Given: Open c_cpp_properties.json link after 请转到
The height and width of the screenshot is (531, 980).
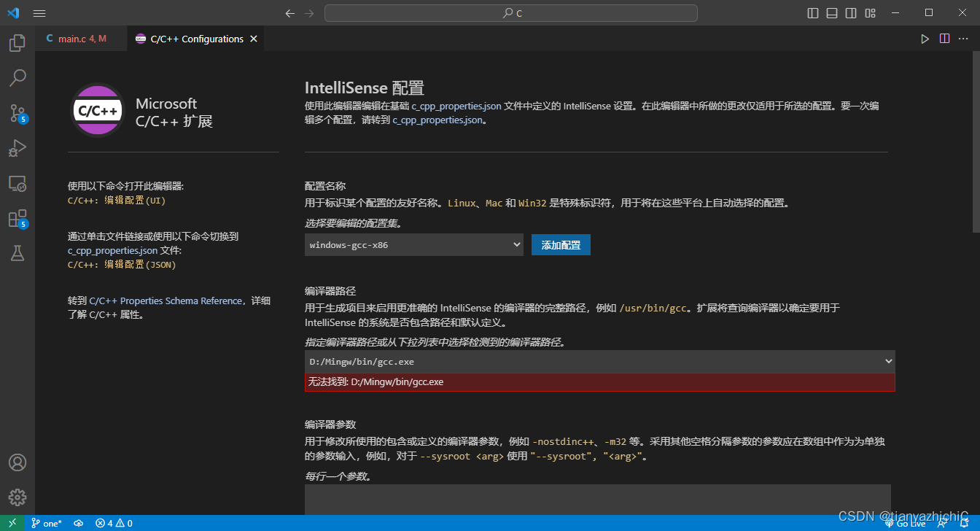Looking at the screenshot, I should pos(437,120).
